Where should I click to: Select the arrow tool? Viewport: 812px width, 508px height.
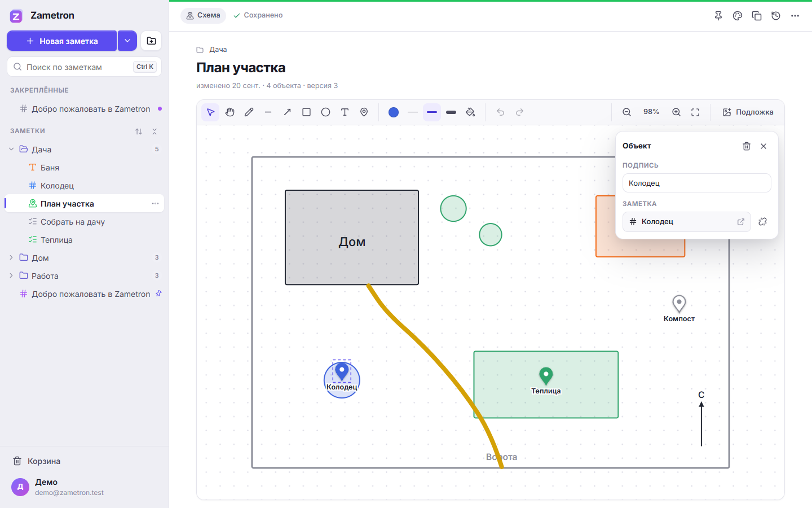tap(287, 112)
